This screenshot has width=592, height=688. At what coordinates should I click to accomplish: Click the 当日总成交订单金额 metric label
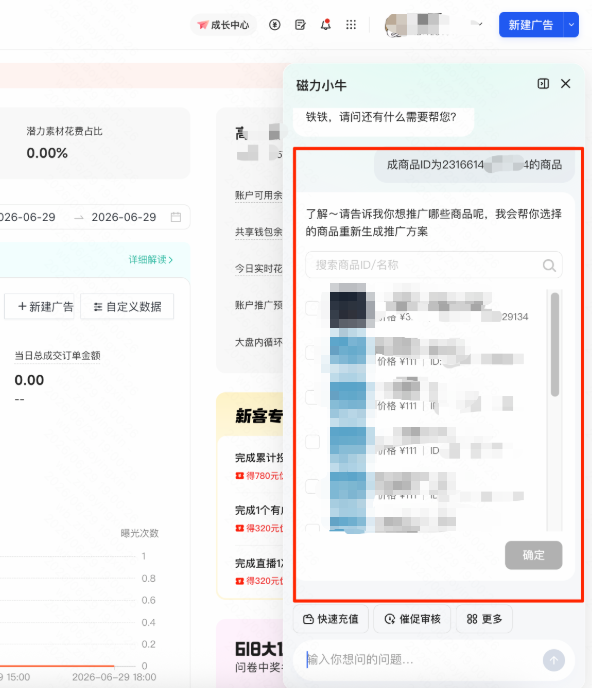(x=57, y=355)
